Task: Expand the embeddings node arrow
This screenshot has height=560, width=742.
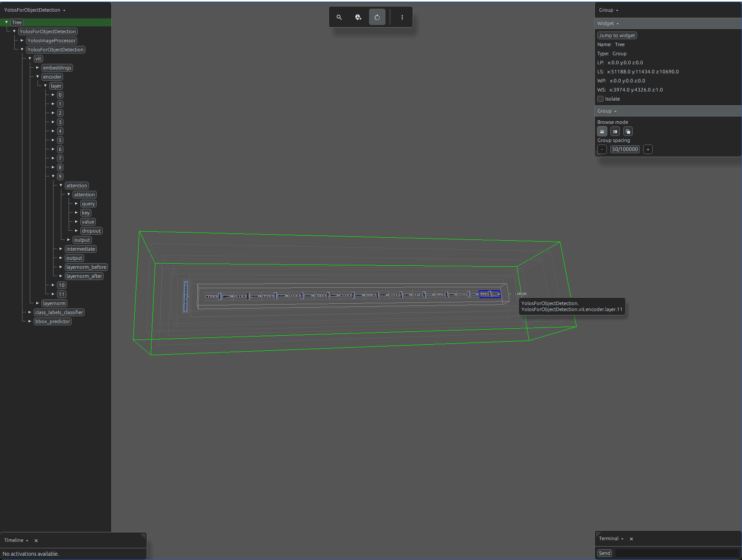Action: 38,67
